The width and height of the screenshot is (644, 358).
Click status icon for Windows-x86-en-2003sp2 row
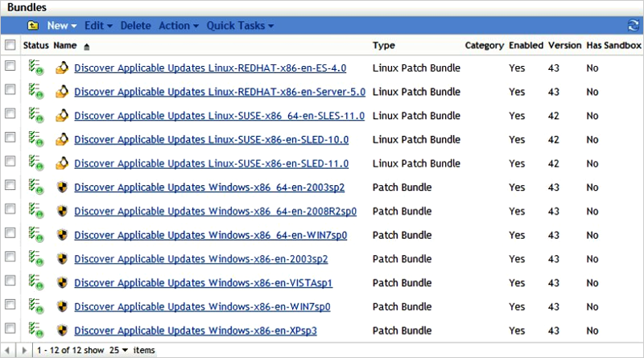pyautogui.click(x=35, y=258)
